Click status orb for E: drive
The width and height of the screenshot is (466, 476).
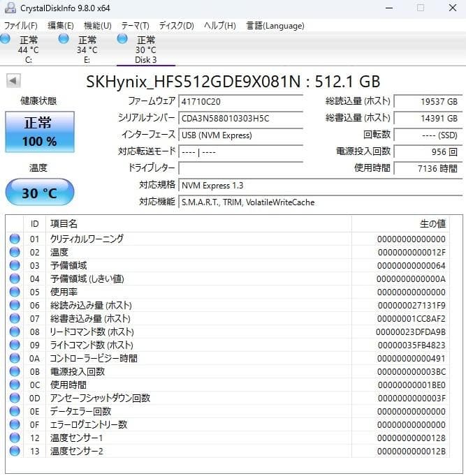tap(64, 39)
